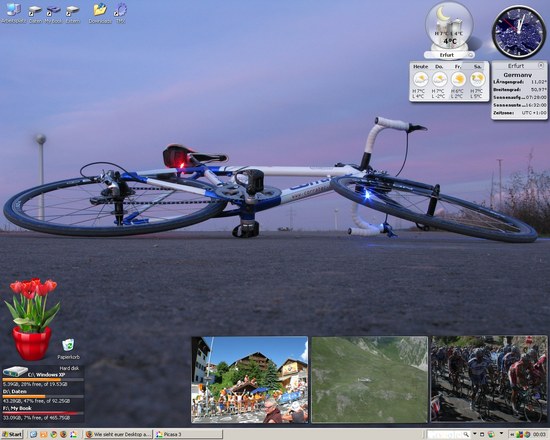Click the search magnifier in weather widget
Screen dimensions: 550x440
point(471,55)
